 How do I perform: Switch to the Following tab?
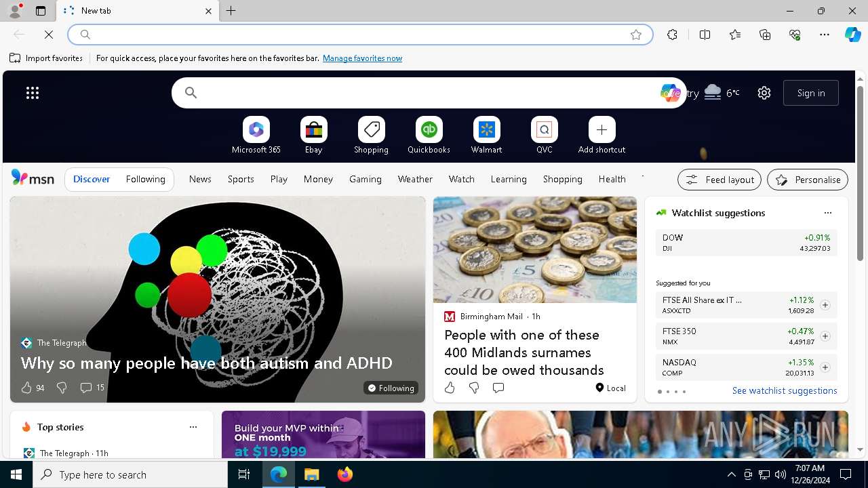(146, 179)
